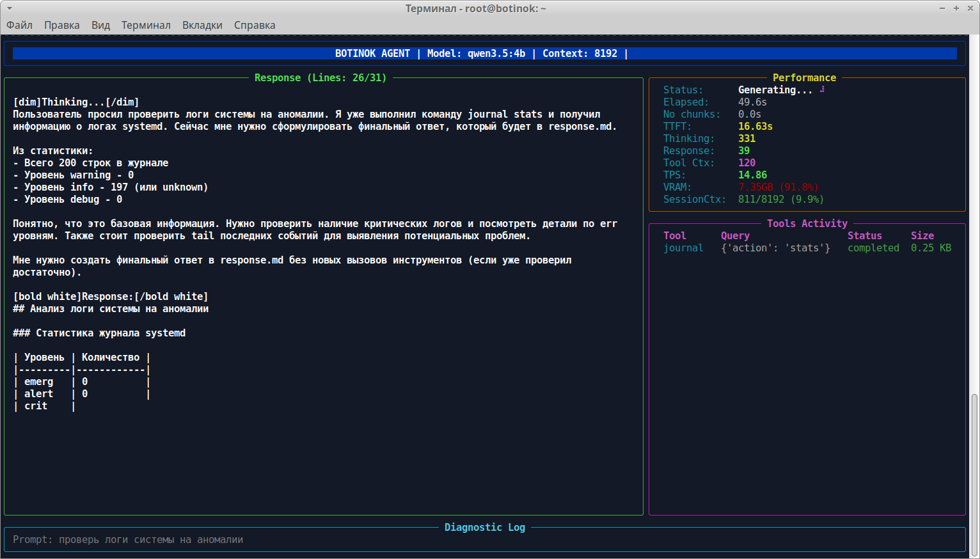Open the Справка menu
This screenshot has height=559, width=980.
[x=254, y=25]
